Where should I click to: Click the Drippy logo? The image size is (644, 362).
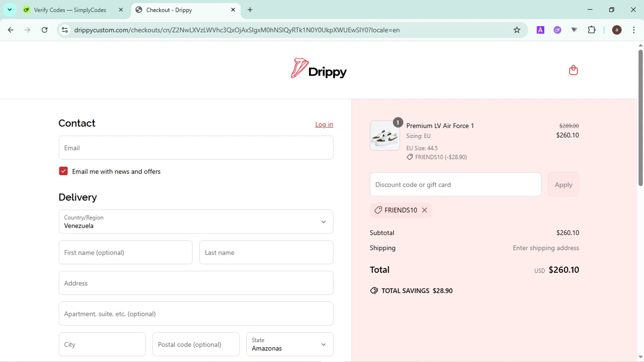tap(319, 69)
